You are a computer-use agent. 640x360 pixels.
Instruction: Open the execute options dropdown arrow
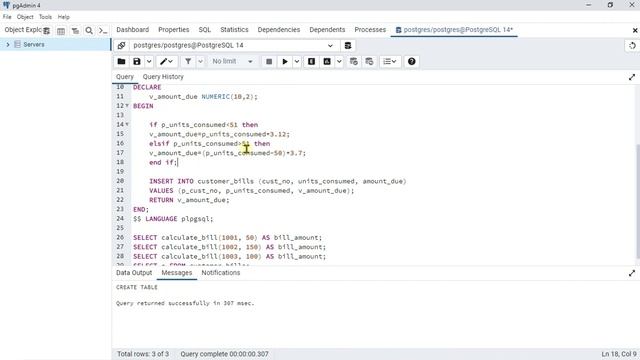pyautogui.click(x=297, y=61)
